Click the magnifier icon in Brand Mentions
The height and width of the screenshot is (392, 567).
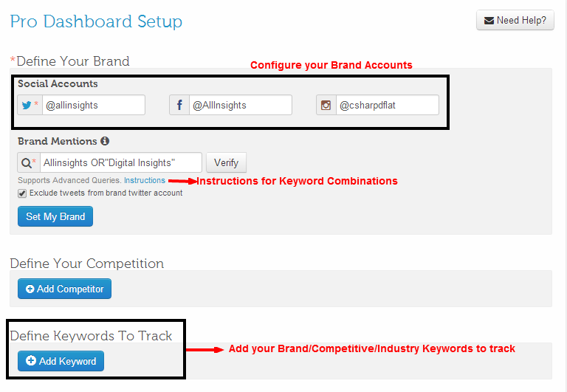point(27,163)
